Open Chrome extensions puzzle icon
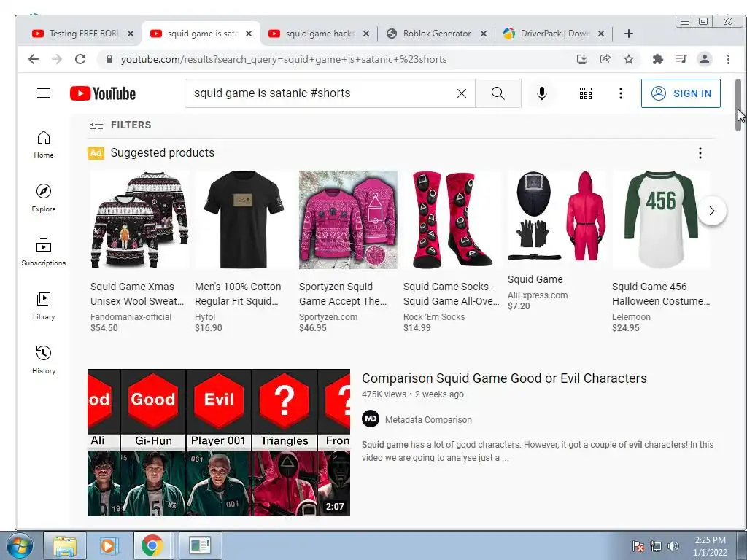The height and width of the screenshot is (560, 747). pyautogui.click(x=658, y=59)
